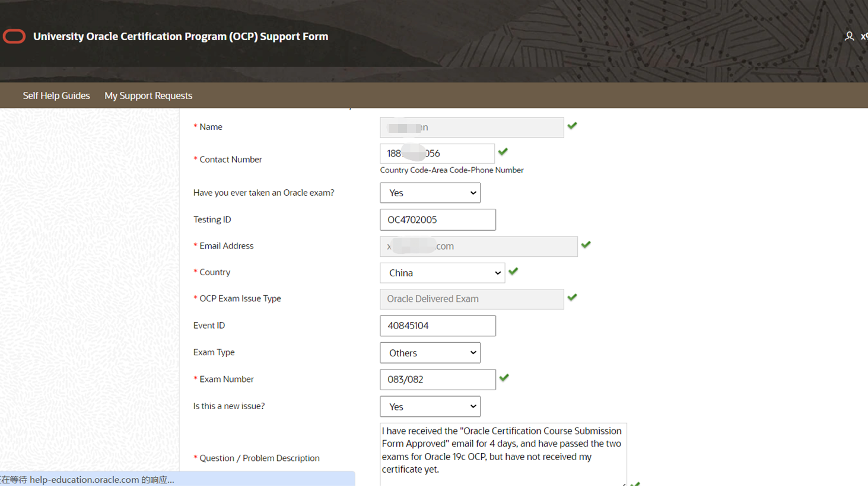Open the user account icon

pos(849,36)
